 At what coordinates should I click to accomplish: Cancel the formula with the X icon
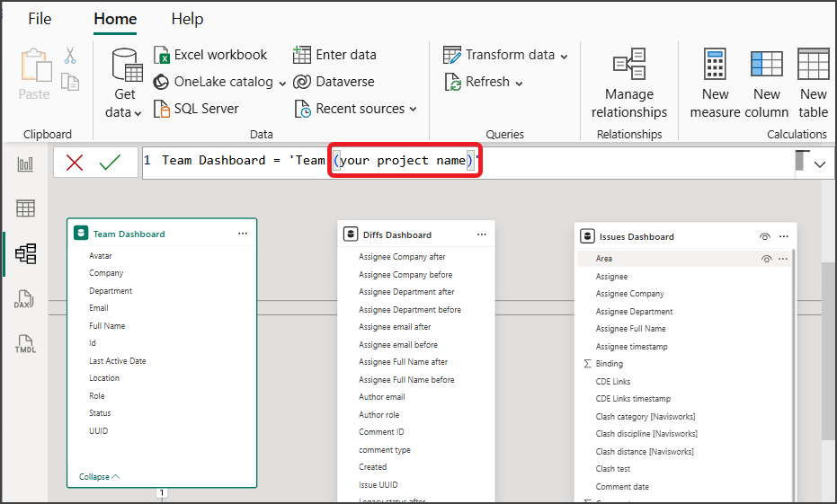(x=75, y=163)
